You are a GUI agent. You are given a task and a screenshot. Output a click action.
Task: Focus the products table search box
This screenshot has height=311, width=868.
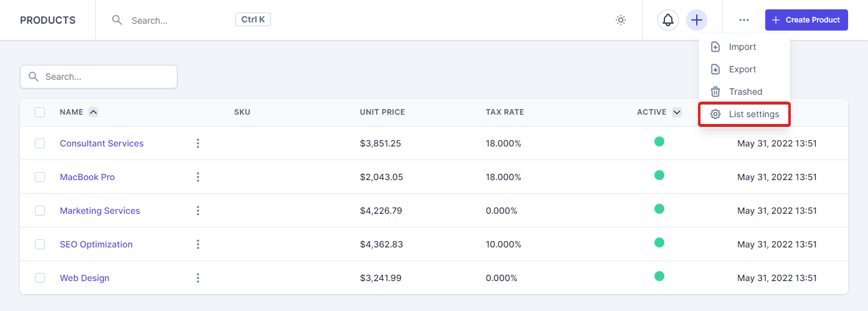tap(98, 77)
